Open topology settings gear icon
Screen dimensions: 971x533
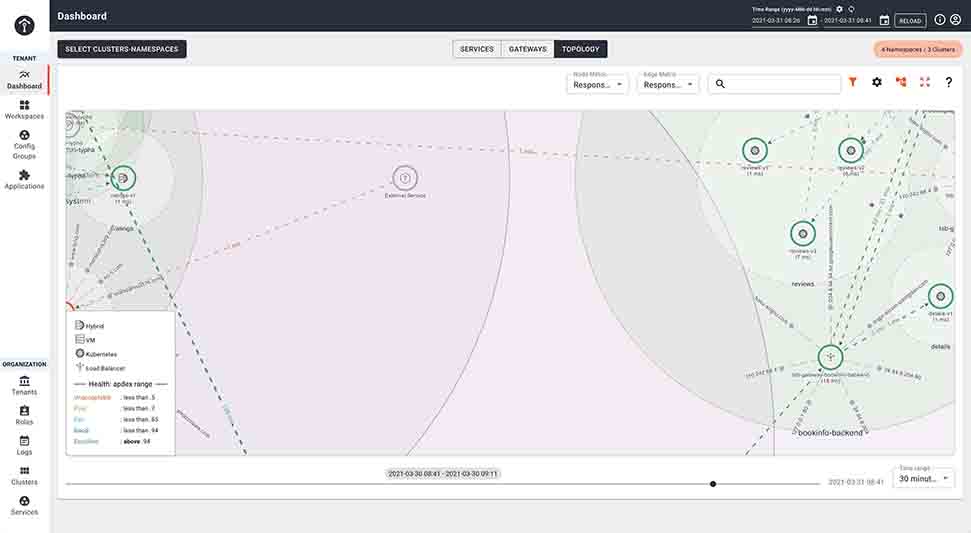pyautogui.click(x=877, y=82)
